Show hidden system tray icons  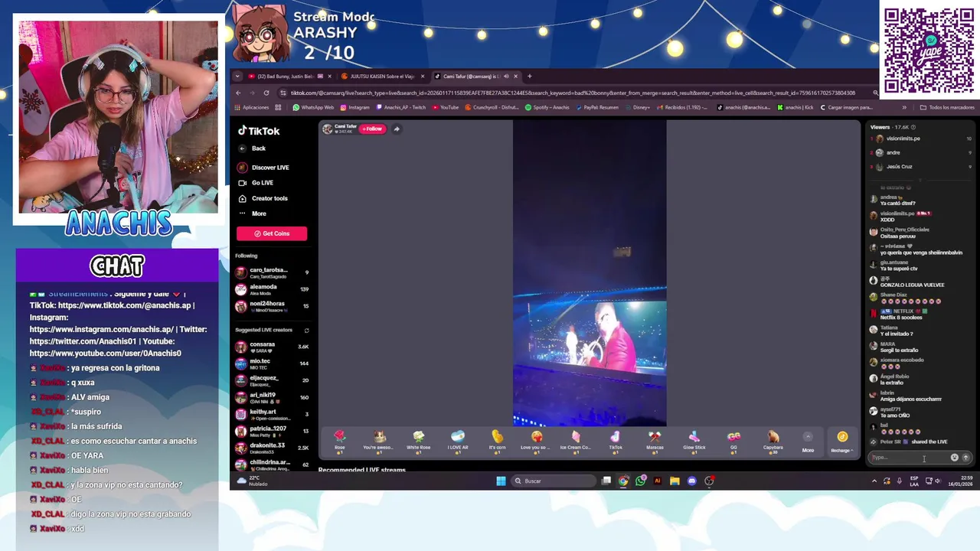pos(874,481)
